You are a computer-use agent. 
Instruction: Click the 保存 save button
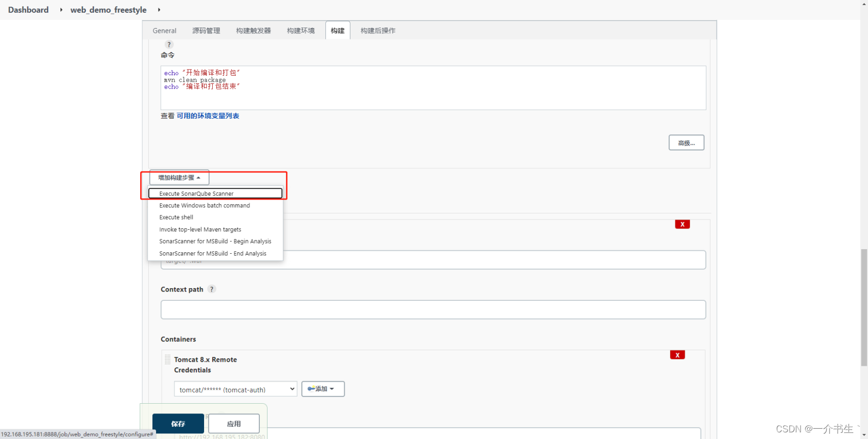coord(178,424)
